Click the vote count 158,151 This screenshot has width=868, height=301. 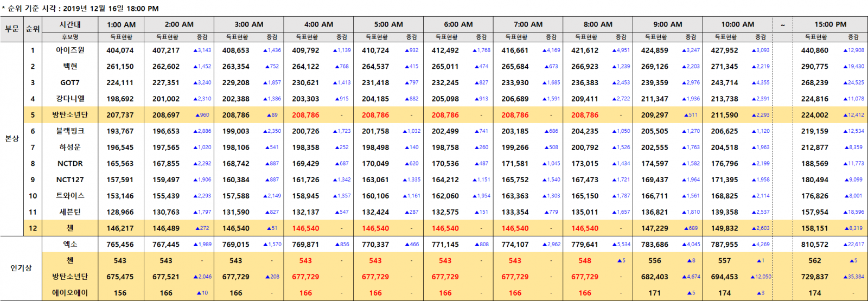[x=814, y=228]
